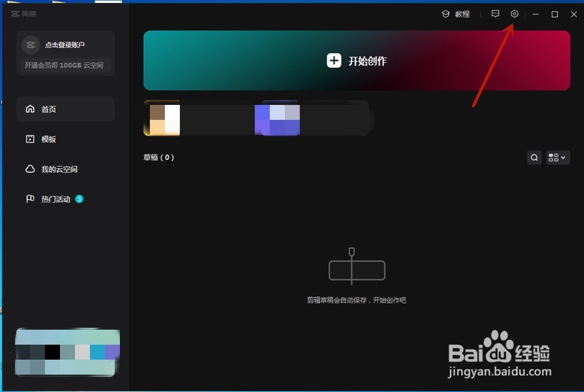Image resolution: width=584 pixels, height=392 pixels.
Task: Maximize the 剪映 window
Action: point(555,14)
